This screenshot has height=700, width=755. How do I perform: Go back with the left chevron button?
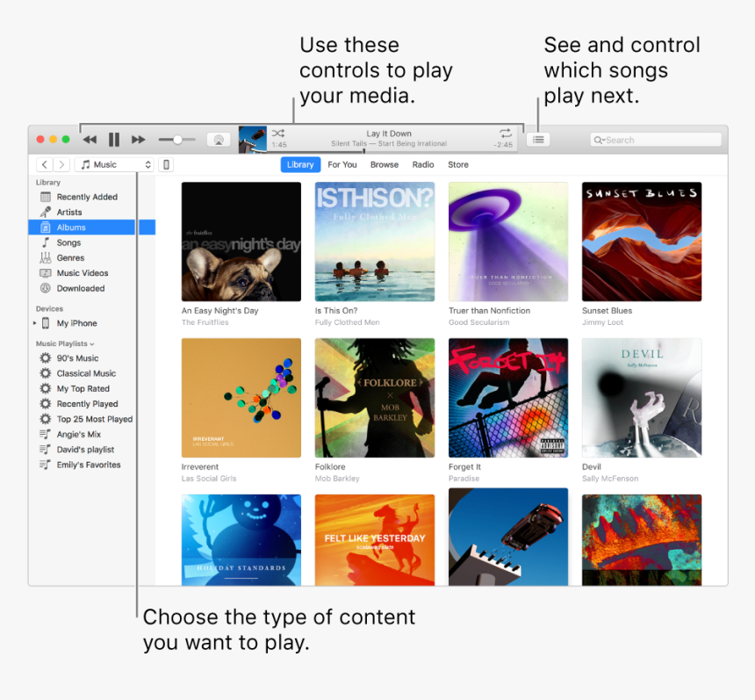pyautogui.click(x=45, y=165)
